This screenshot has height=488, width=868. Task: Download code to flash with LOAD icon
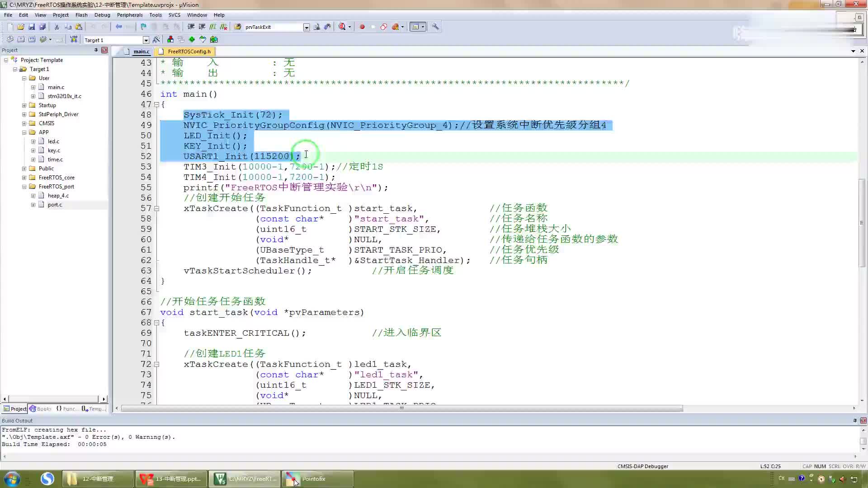74,39
